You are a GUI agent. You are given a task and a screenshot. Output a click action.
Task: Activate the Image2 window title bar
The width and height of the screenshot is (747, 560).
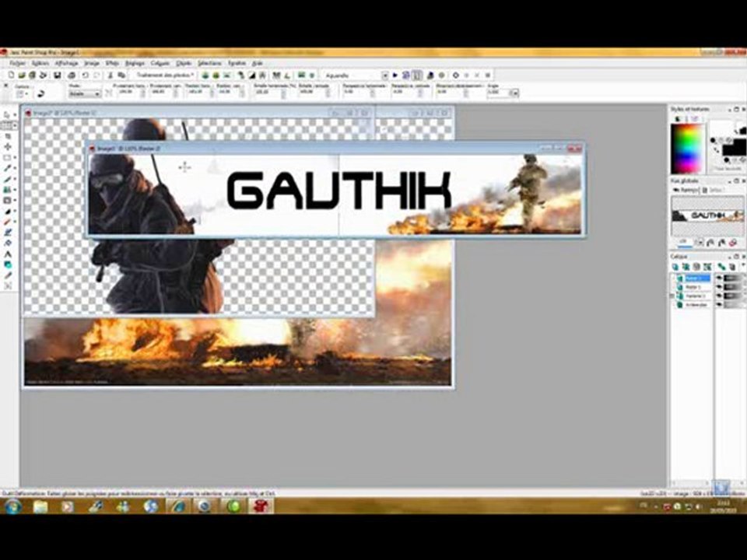pyautogui.click(x=198, y=113)
